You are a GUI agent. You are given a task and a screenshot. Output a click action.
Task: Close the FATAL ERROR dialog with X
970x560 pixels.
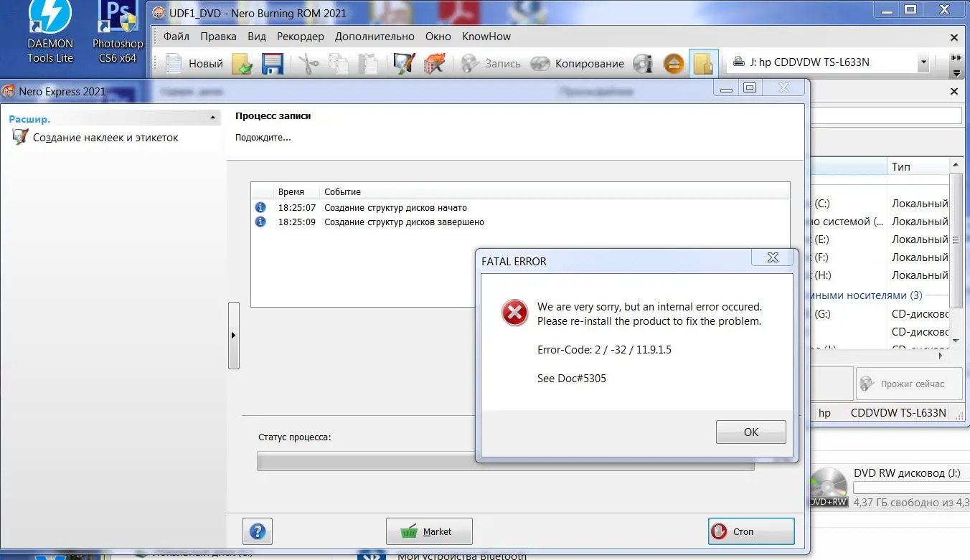coord(772,257)
